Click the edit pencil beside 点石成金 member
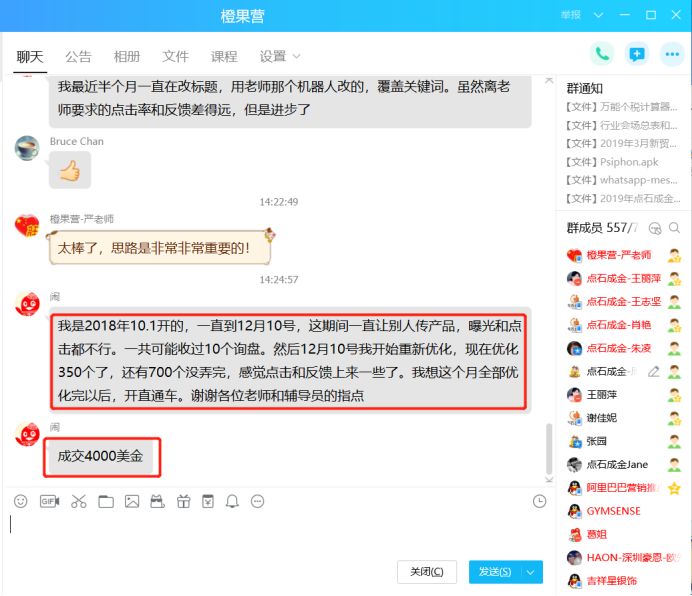This screenshot has height=596, width=692. click(x=654, y=372)
